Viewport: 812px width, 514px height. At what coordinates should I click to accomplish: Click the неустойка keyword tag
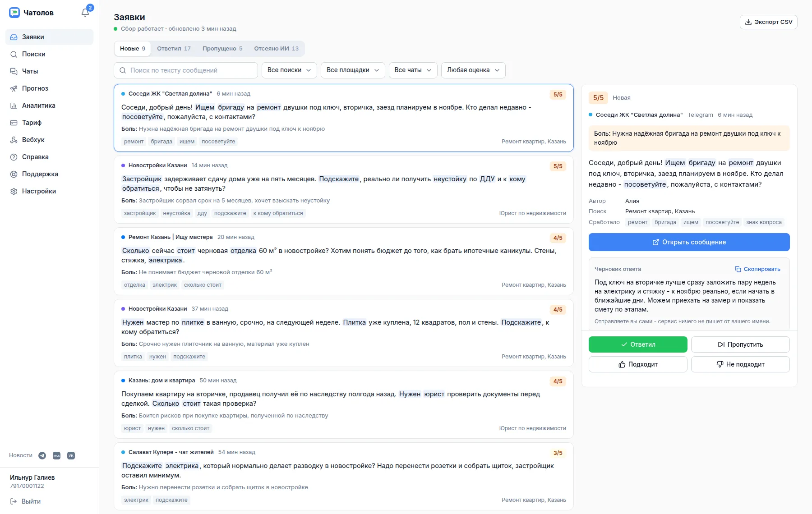176,213
